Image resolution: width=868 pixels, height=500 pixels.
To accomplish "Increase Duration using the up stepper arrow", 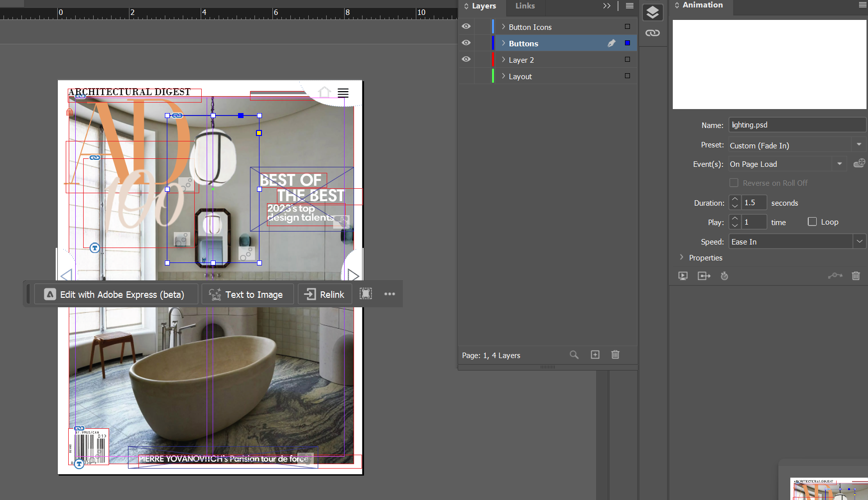I will (735, 199).
